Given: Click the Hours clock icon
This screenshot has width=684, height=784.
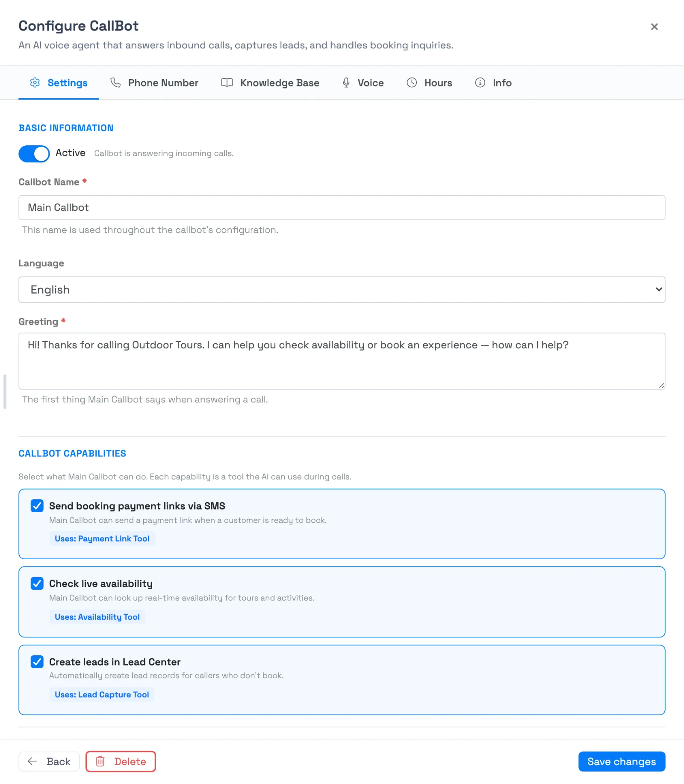Looking at the screenshot, I should [x=412, y=83].
